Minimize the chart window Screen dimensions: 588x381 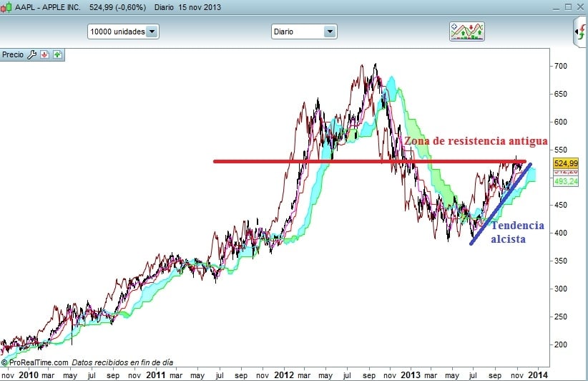[556, 7]
